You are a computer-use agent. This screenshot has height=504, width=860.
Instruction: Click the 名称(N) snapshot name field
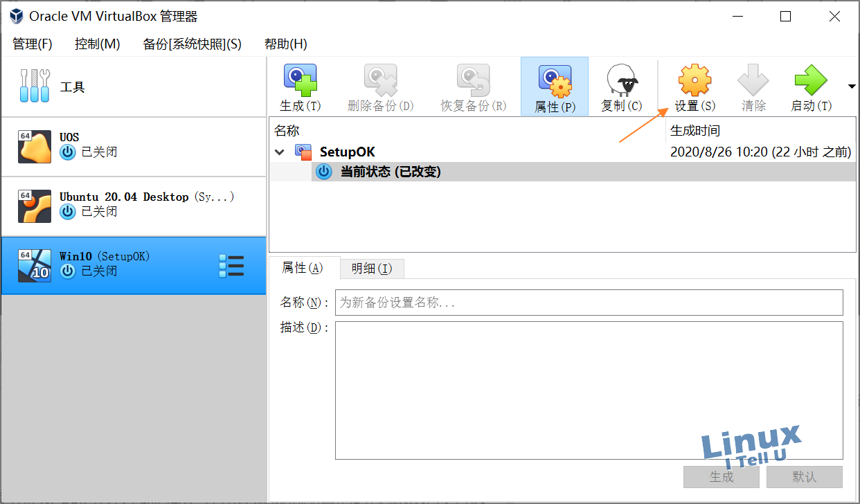pyautogui.click(x=589, y=303)
